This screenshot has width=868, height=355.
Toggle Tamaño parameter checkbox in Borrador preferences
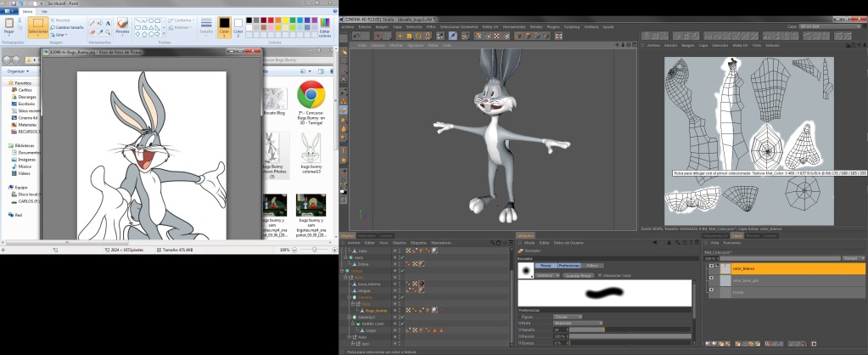[x=520, y=330]
